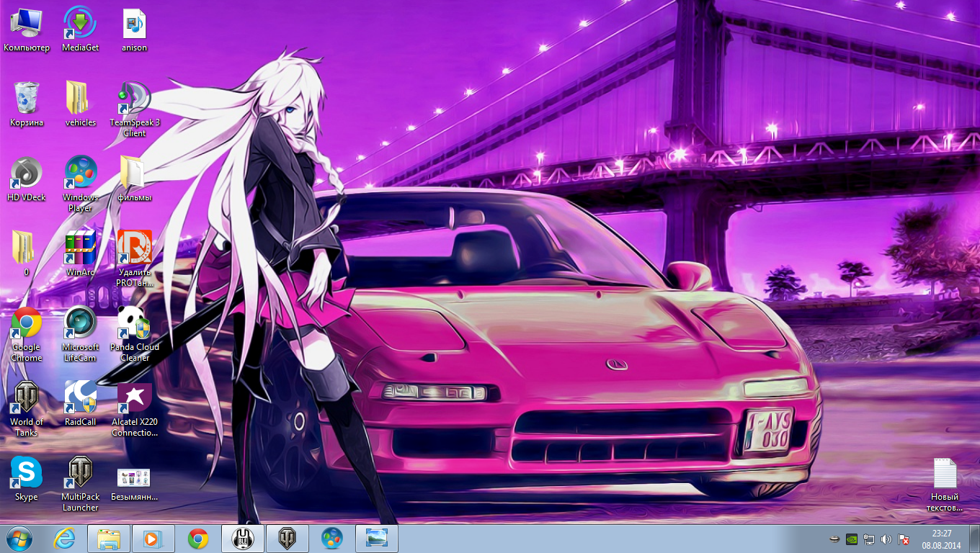The image size is (980, 553).
Task: Switch to Mumble headset icon on taskbar
Action: point(243,539)
